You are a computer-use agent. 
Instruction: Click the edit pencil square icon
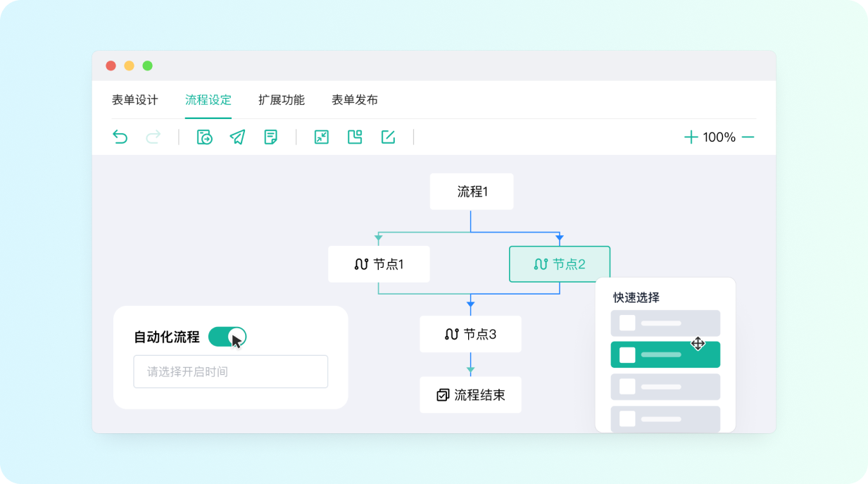click(x=388, y=137)
